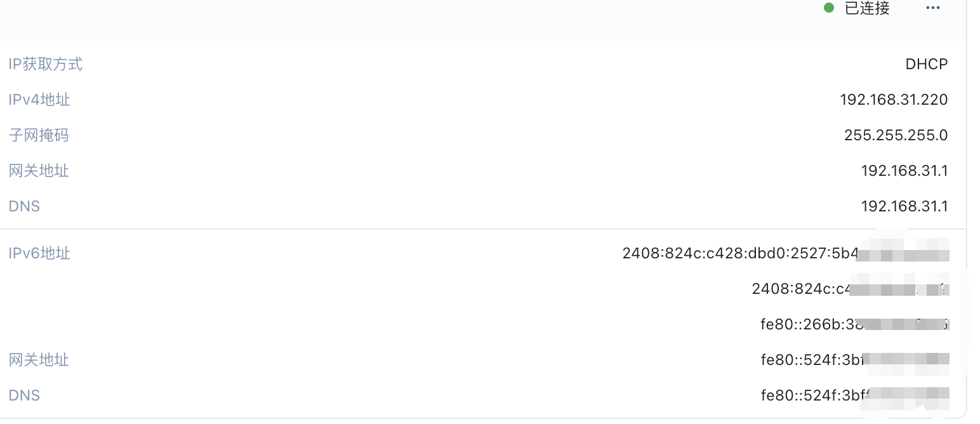Select the subnet mask 255.255.255.0
Image resolution: width=980 pixels, height=424 pixels.
pyautogui.click(x=896, y=135)
